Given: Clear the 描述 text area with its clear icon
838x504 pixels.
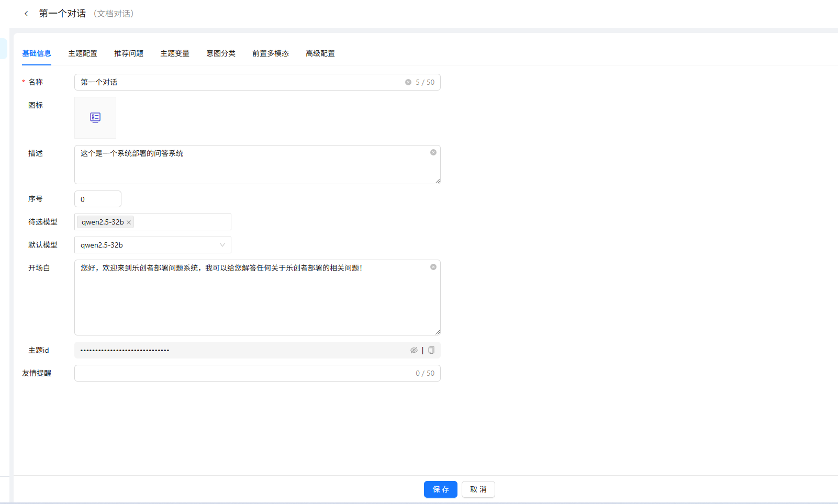Looking at the screenshot, I should pyautogui.click(x=433, y=152).
